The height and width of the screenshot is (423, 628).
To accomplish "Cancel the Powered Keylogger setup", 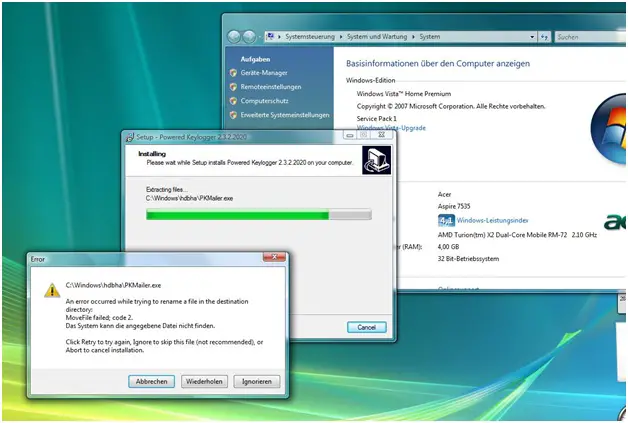I will pyautogui.click(x=366, y=327).
